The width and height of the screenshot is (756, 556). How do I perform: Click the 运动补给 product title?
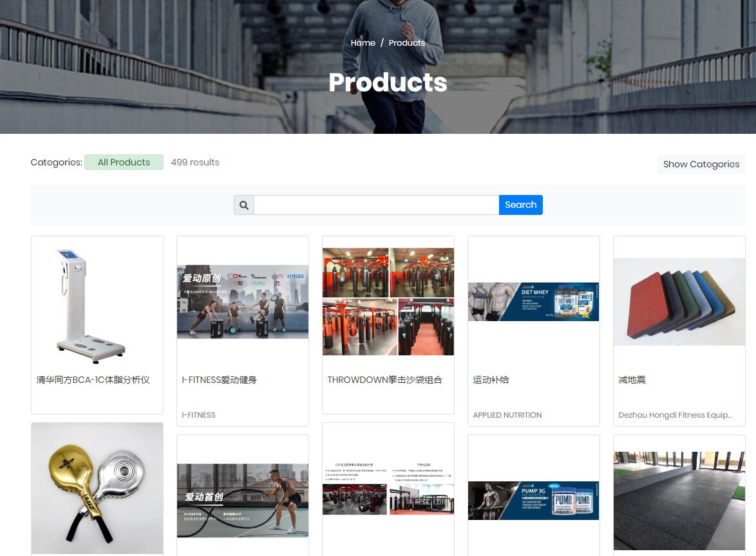[x=491, y=380]
